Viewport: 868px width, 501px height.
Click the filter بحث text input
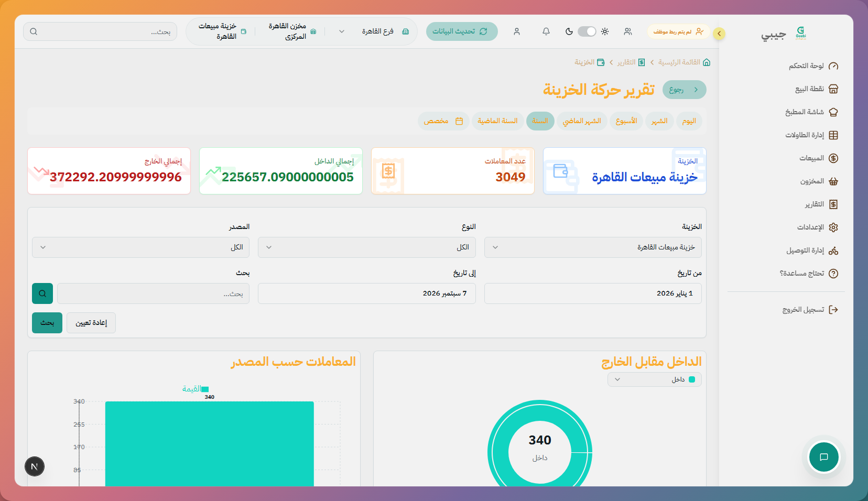(x=153, y=293)
